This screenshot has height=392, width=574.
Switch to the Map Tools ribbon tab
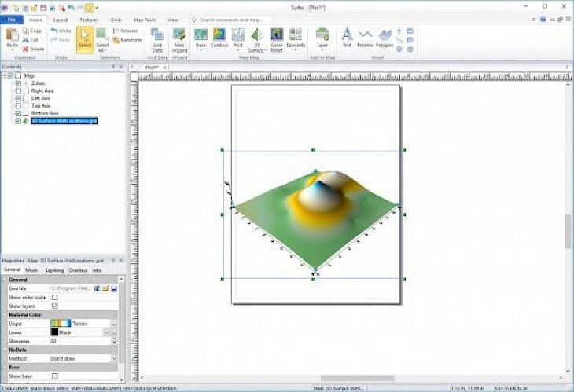click(x=145, y=20)
